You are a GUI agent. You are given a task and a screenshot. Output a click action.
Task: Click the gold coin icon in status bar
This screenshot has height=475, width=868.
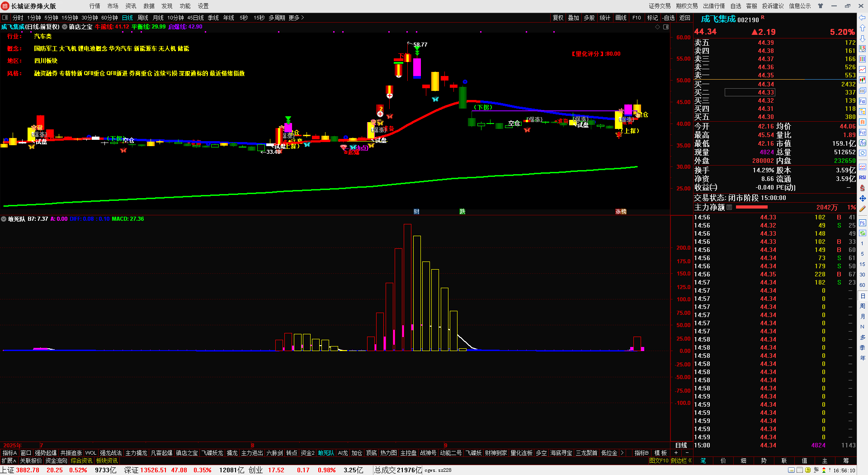808,470
